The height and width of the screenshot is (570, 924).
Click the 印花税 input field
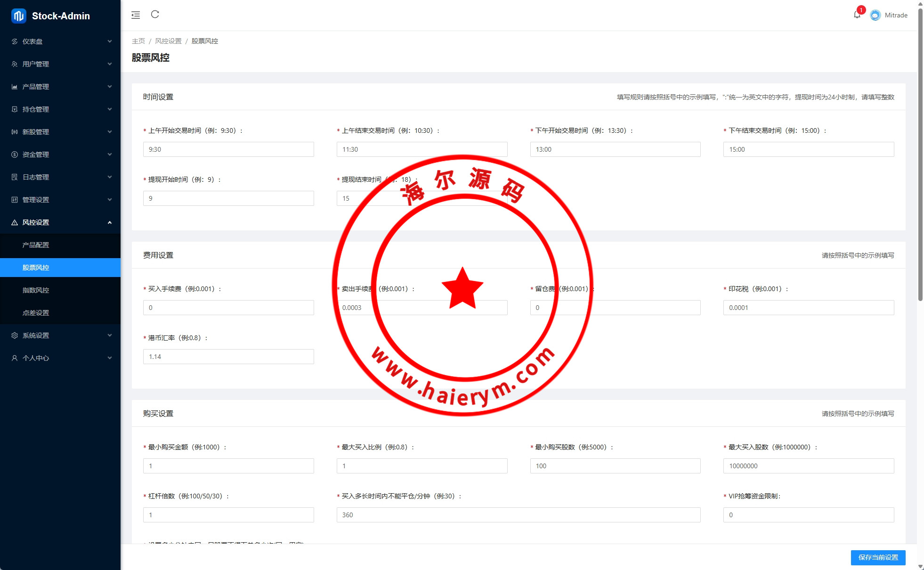pos(808,308)
